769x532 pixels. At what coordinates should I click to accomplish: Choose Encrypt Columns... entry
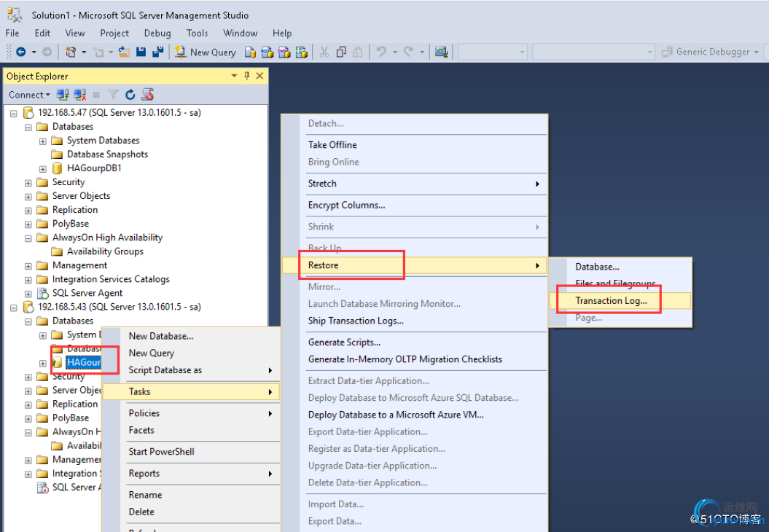coord(413,205)
